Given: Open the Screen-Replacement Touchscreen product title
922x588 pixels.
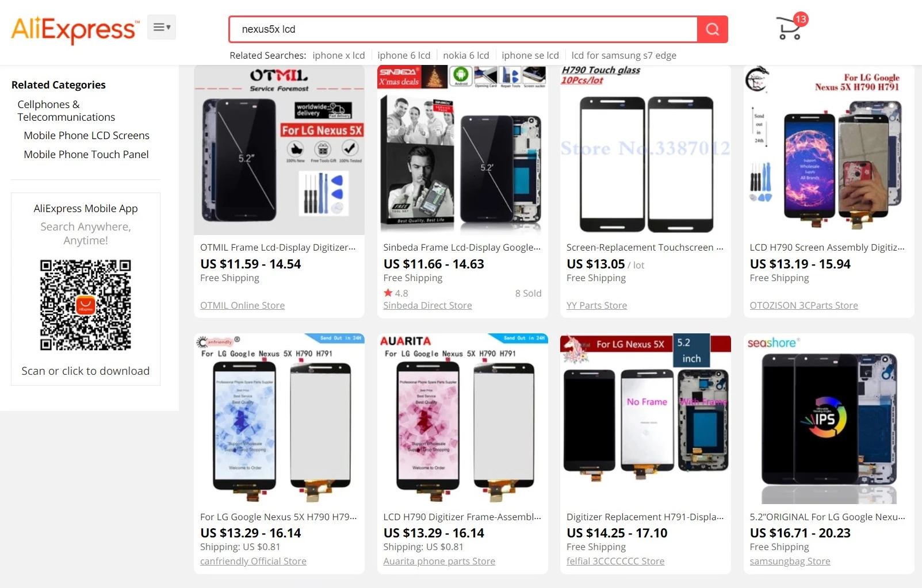Looking at the screenshot, I should [x=645, y=247].
